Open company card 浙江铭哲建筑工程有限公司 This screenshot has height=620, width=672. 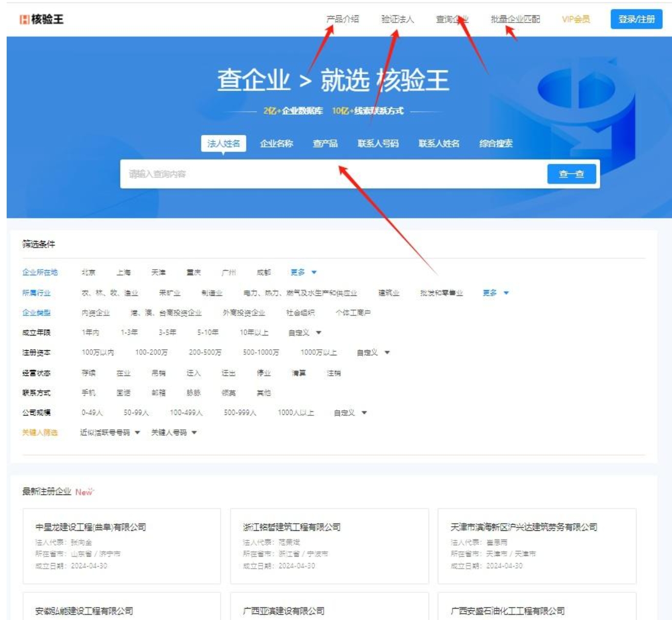tap(329, 546)
